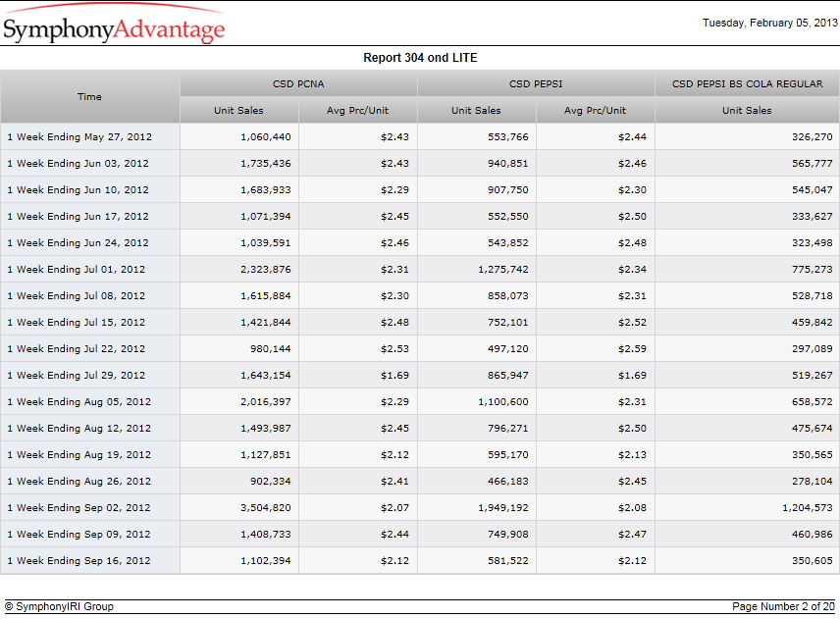
Task: Select row 1 Week Ending Jul 08, 2012
Action: point(420,295)
